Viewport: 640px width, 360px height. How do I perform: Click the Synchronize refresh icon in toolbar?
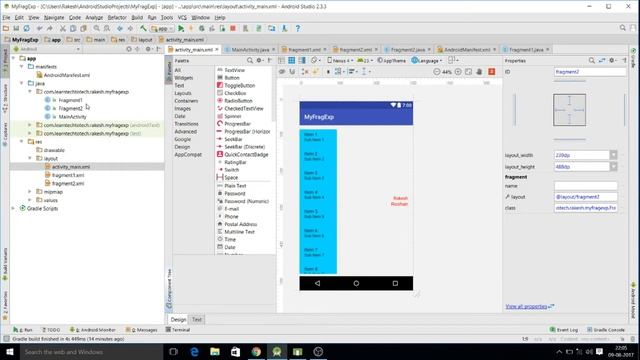tap(27, 29)
